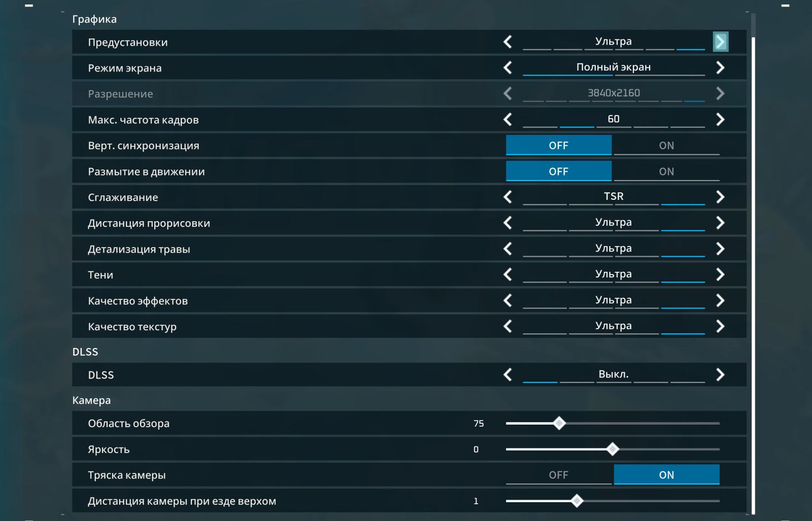Lower Тени quality with left arrow
Image resolution: width=812 pixels, height=521 pixels.
click(x=507, y=274)
